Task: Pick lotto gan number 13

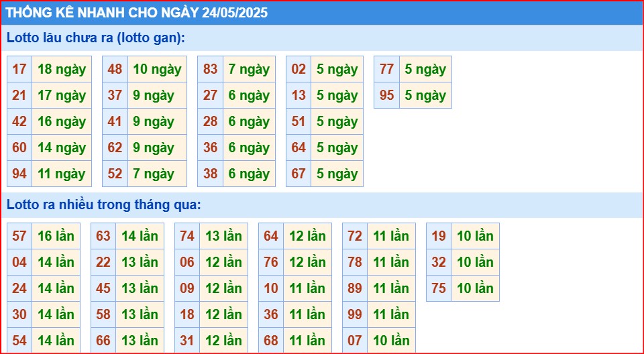Action: pyautogui.click(x=299, y=95)
